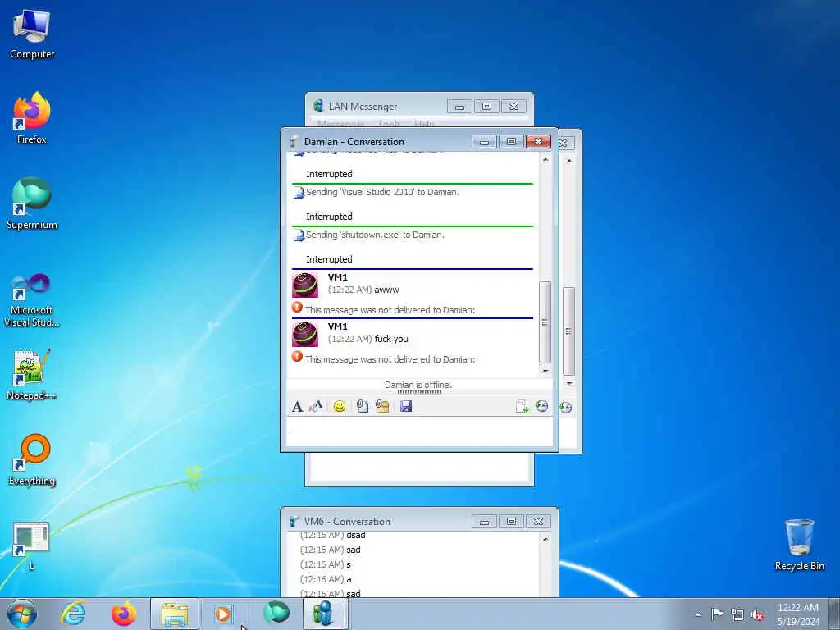Minimize the LAN Messenger window

(459, 107)
